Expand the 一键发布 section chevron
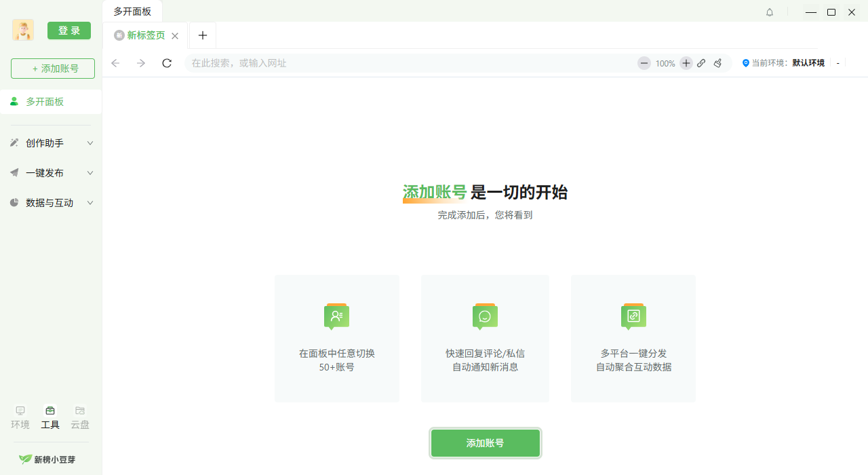 tap(90, 173)
